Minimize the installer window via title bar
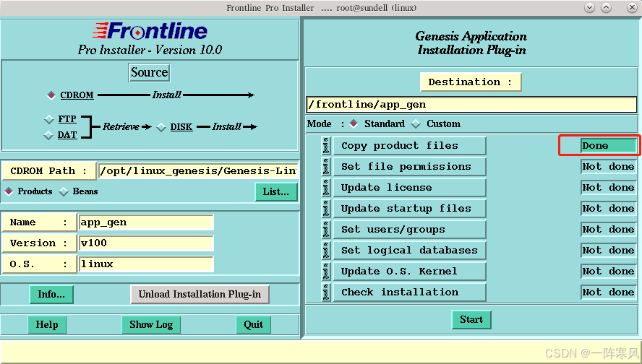This screenshot has width=642, height=364. point(590,7)
